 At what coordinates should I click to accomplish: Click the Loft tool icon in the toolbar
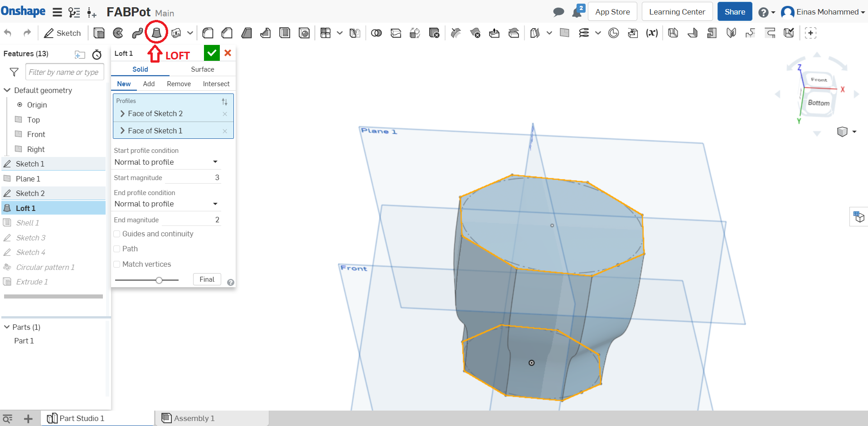pyautogui.click(x=156, y=33)
